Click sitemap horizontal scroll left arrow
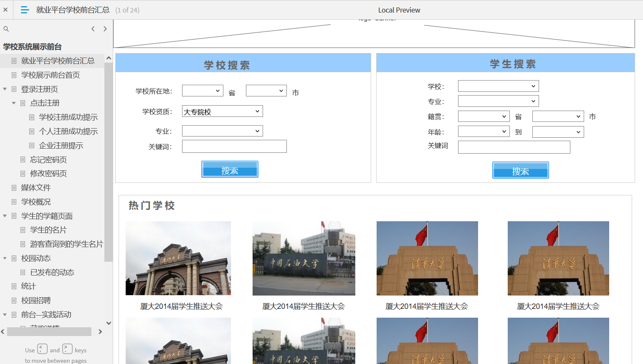 pyautogui.click(x=3, y=332)
